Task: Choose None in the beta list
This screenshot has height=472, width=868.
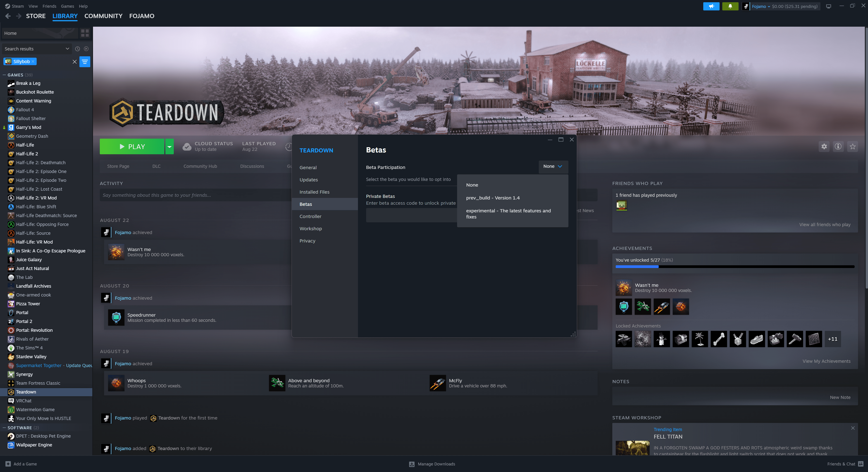Action: [513, 185]
